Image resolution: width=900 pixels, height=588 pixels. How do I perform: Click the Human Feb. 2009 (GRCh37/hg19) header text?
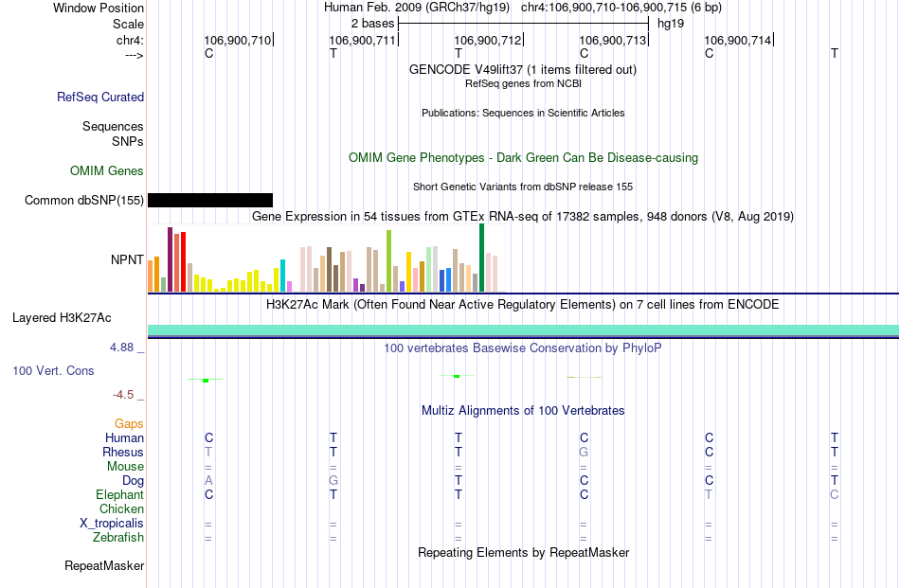[x=417, y=8]
